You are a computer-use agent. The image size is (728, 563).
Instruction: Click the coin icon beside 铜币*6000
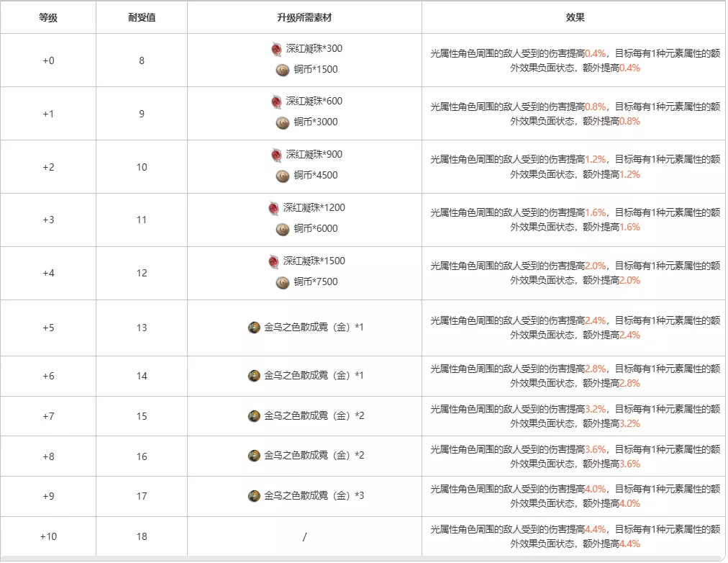pyautogui.click(x=283, y=229)
